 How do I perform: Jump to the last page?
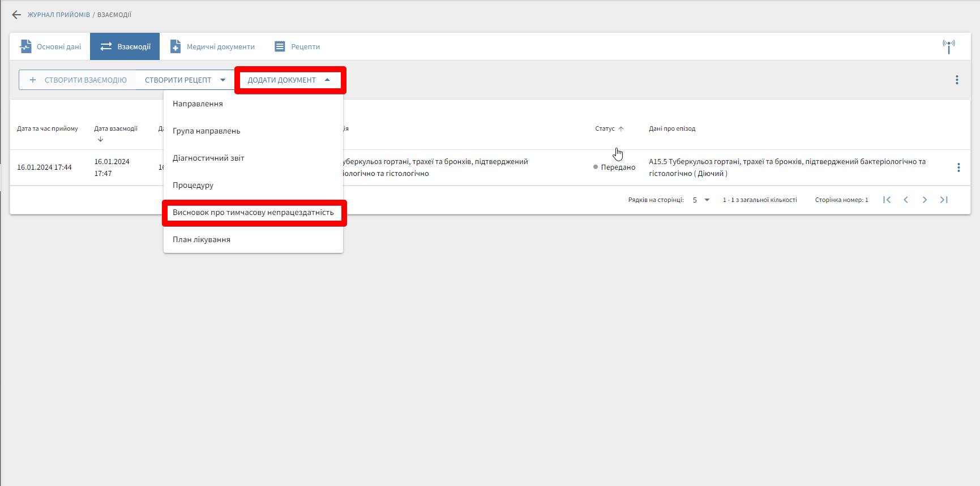coord(944,200)
